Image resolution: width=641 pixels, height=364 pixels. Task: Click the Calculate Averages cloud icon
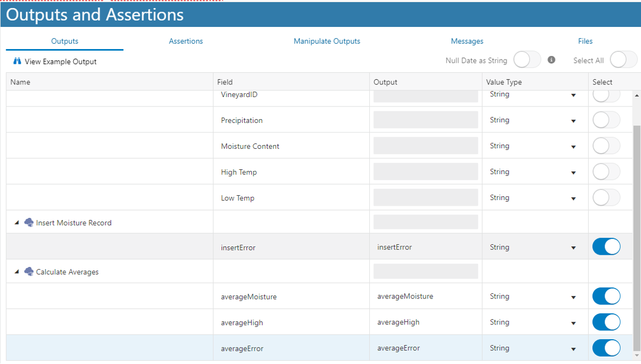[29, 272]
